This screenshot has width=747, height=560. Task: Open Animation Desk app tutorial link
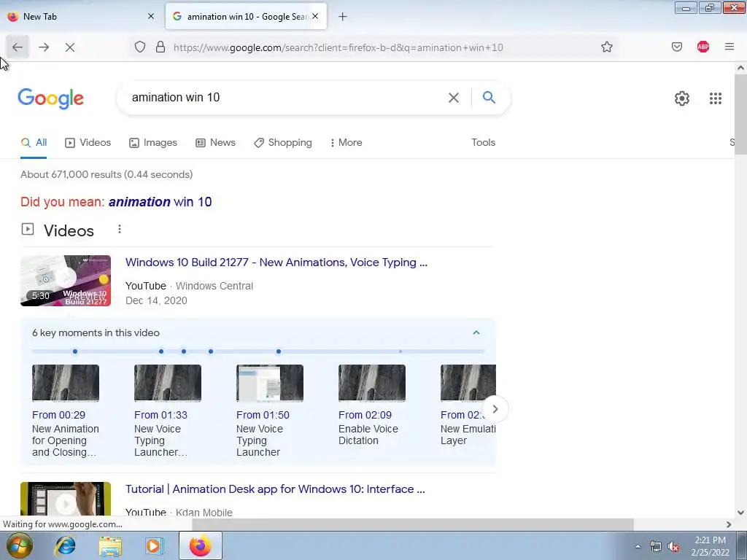(275, 489)
